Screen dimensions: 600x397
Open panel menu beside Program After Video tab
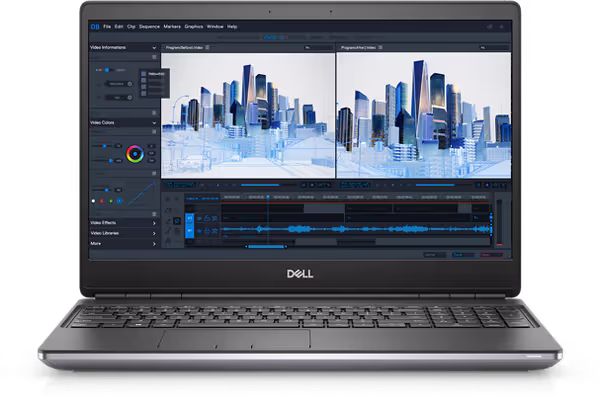pos(380,47)
